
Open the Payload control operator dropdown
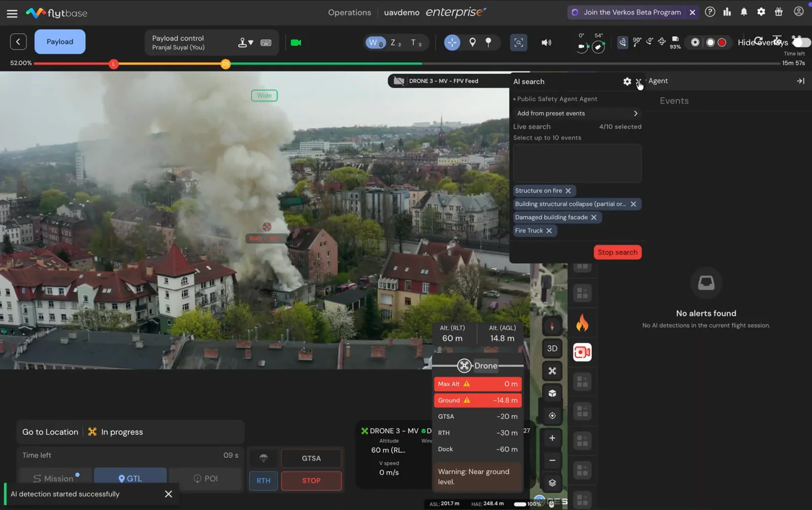[x=246, y=43]
